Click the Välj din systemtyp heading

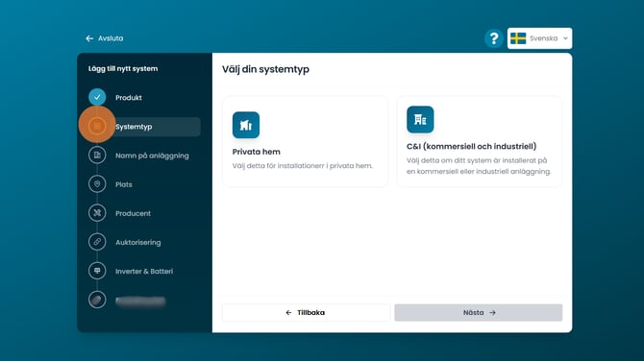coord(265,69)
